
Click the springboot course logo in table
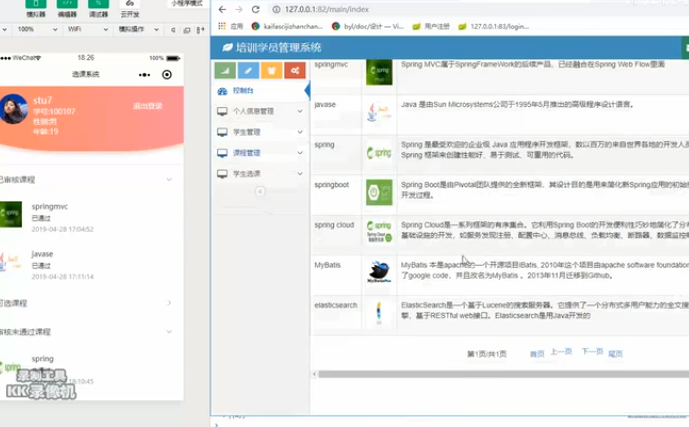point(379,192)
